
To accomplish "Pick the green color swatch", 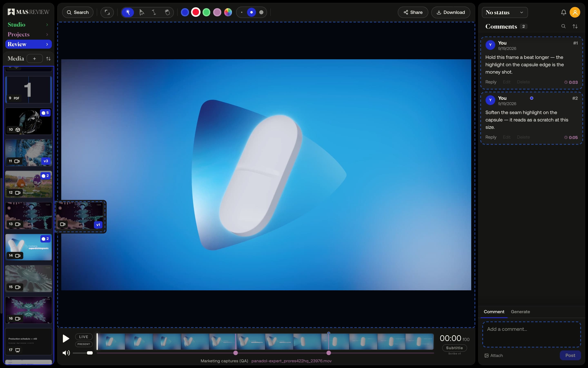I will (x=206, y=12).
